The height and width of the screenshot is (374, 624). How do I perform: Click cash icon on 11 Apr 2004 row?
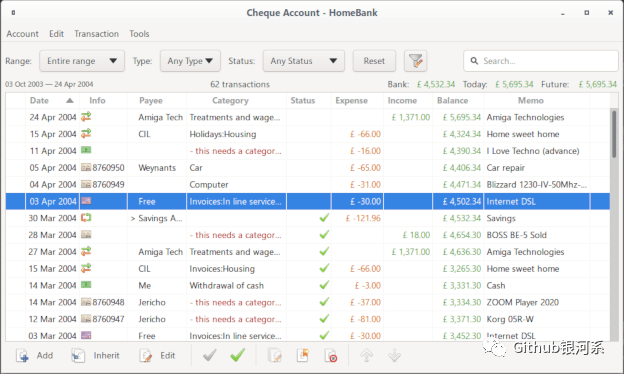(86, 150)
